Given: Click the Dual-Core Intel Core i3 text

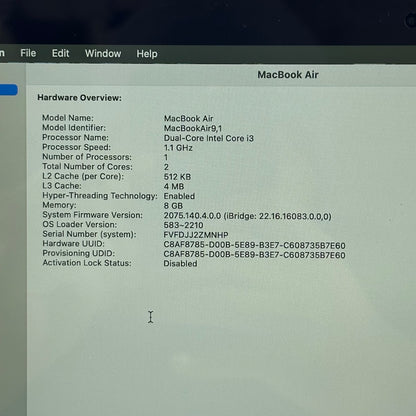Looking at the screenshot, I should coord(209,138).
